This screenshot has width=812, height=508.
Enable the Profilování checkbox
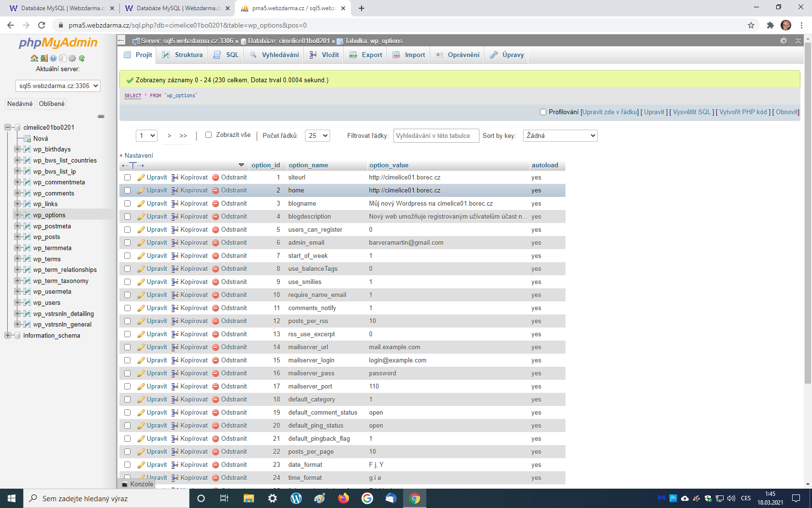(543, 112)
